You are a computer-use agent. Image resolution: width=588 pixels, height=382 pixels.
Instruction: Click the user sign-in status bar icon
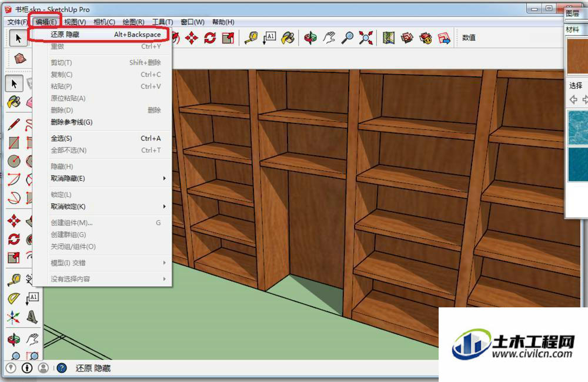pyautogui.click(x=44, y=368)
